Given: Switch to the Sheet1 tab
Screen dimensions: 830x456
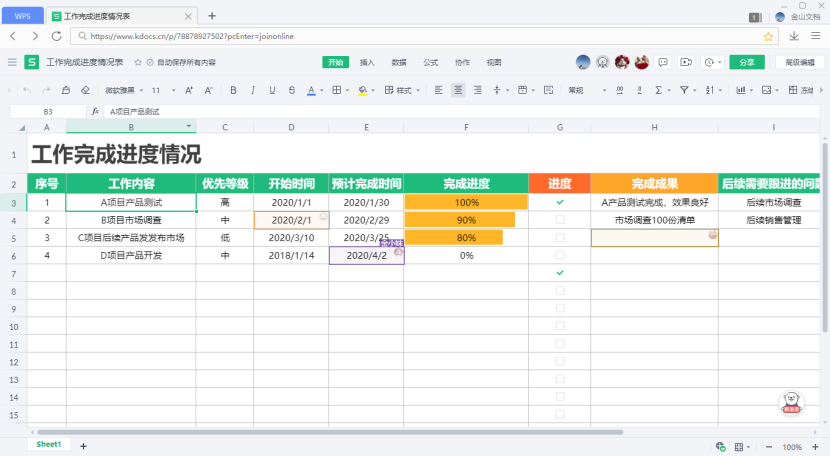Looking at the screenshot, I should coord(49,445).
